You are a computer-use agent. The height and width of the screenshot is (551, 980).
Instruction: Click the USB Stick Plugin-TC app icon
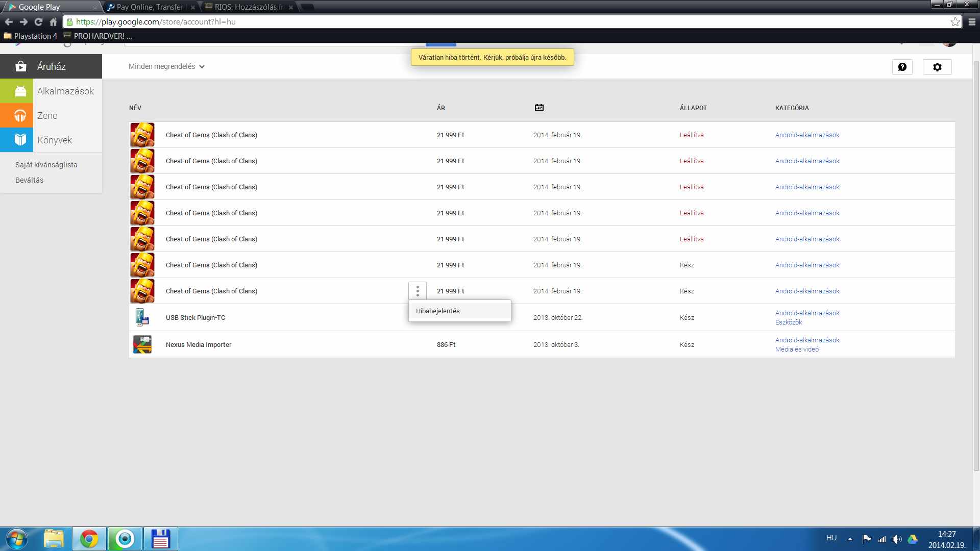pyautogui.click(x=142, y=317)
